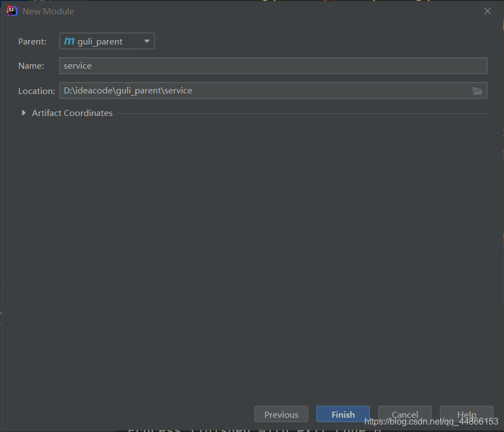Screen dimensions: 504x432
Task: Click the Help button
Action: pos(467,414)
